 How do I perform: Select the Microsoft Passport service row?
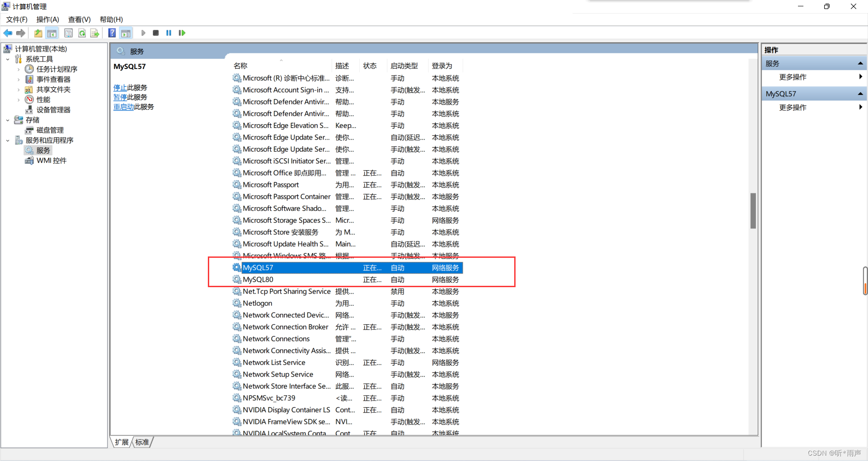347,185
